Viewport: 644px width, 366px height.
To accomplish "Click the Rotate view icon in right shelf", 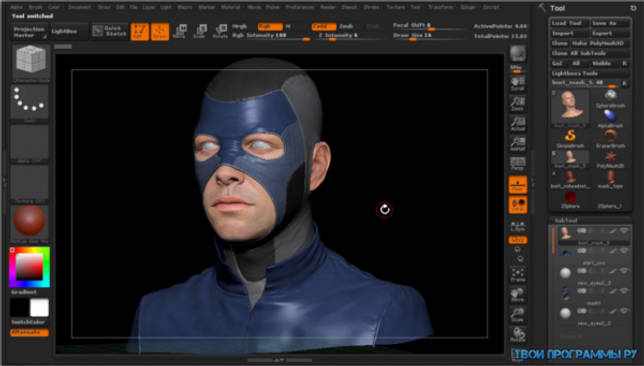I will click(518, 335).
